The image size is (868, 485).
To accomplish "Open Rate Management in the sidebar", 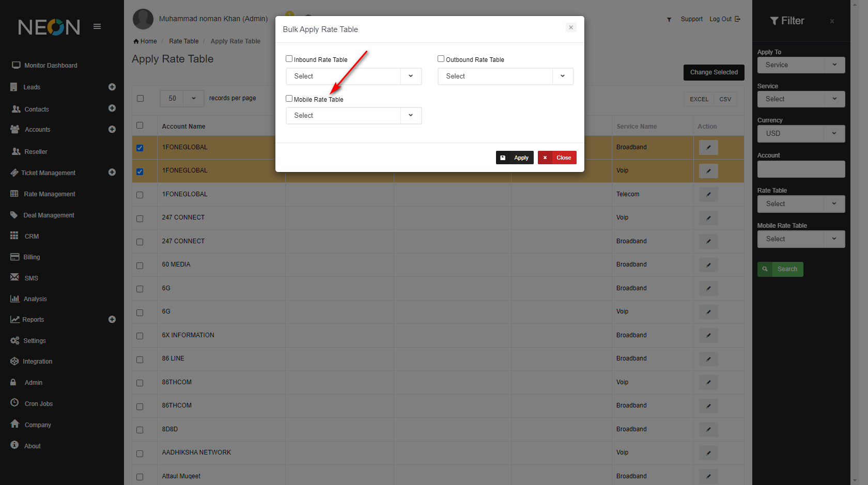I will pyautogui.click(x=50, y=194).
